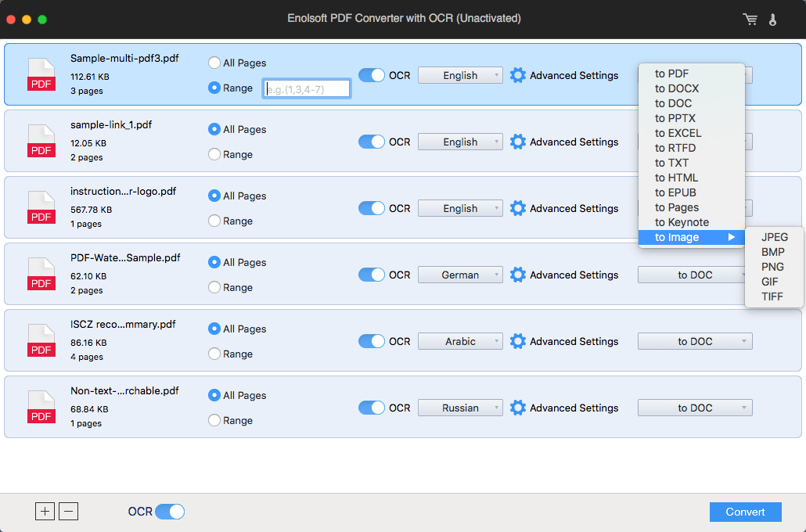Choose 'to RTFD' from format menu
Screen dimensions: 806x532
coord(692,148)
